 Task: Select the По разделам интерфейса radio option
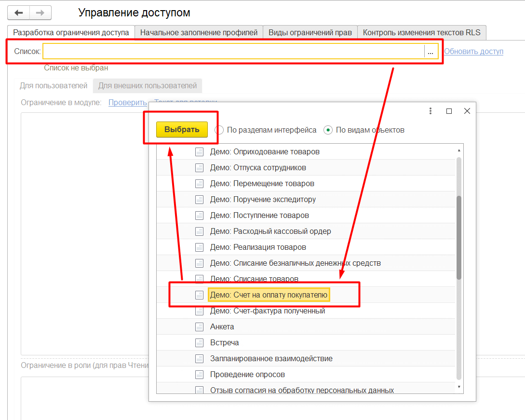[219, 130]
